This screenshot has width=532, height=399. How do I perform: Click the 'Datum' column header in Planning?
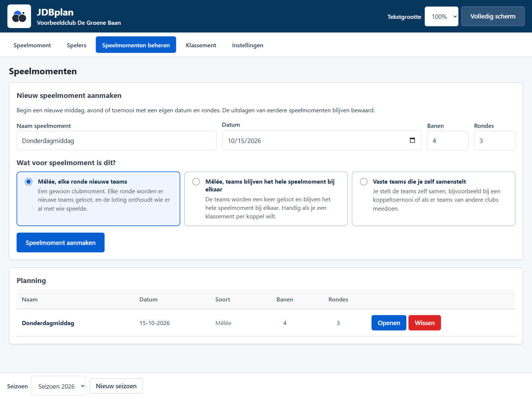point(149,299)
